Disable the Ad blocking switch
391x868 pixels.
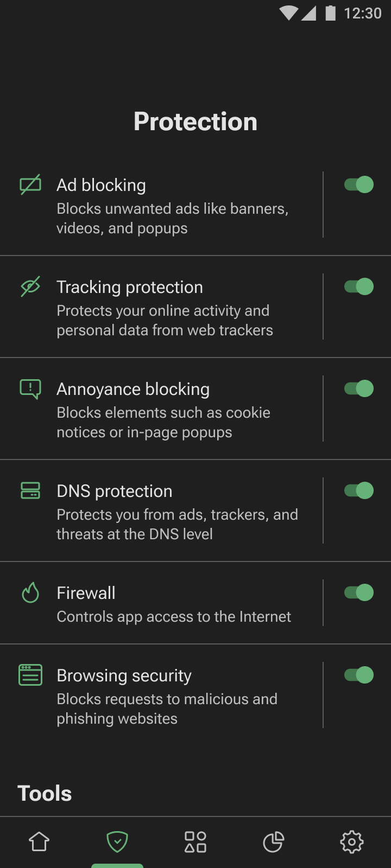[x=359, y=184]
